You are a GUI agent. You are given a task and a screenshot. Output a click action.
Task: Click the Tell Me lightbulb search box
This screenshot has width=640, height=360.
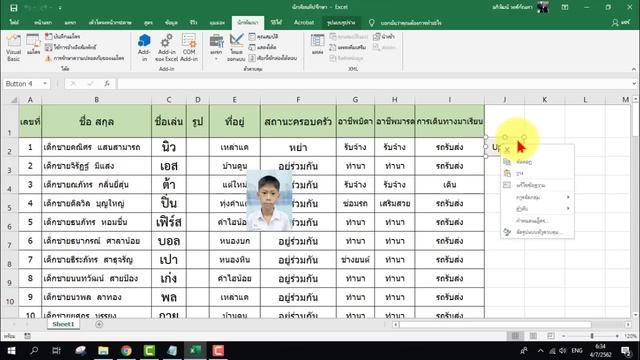[x=405, y=23]
